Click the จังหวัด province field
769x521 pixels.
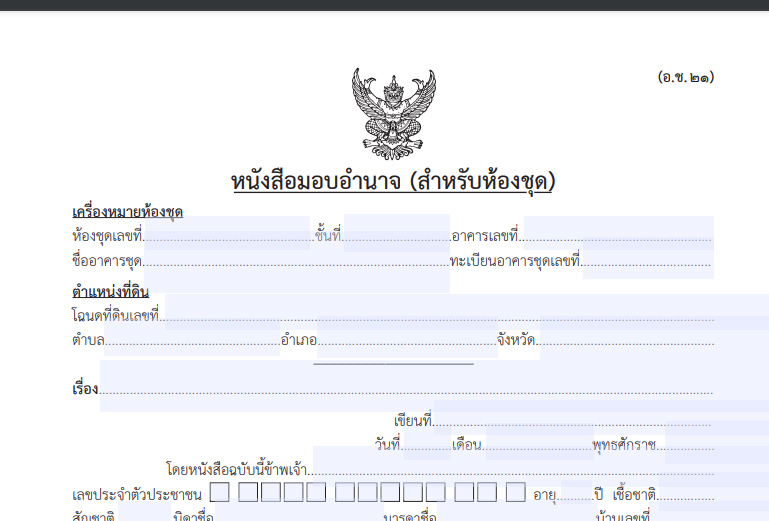[628, 340]
